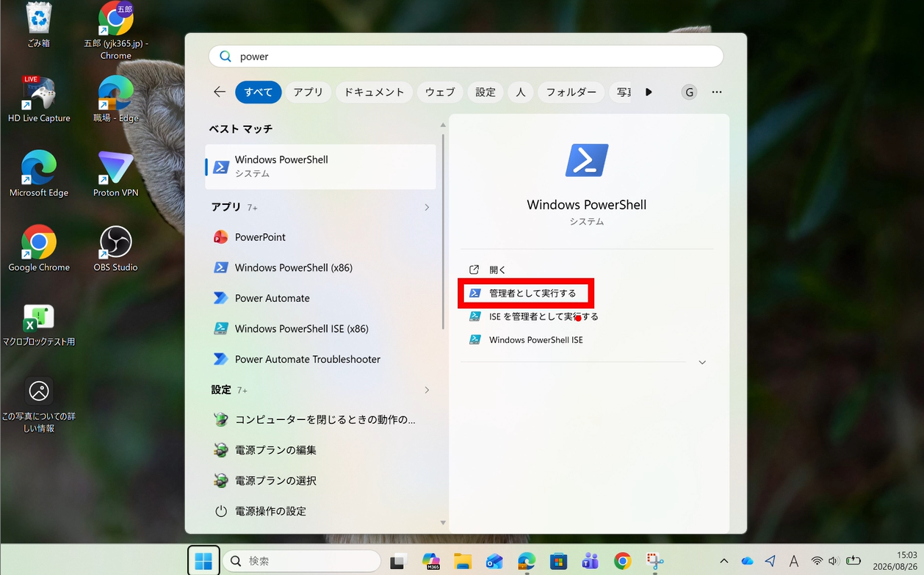
Task: Click the large PowerShell icon in preview pane
Action: (x=587, y=160)
